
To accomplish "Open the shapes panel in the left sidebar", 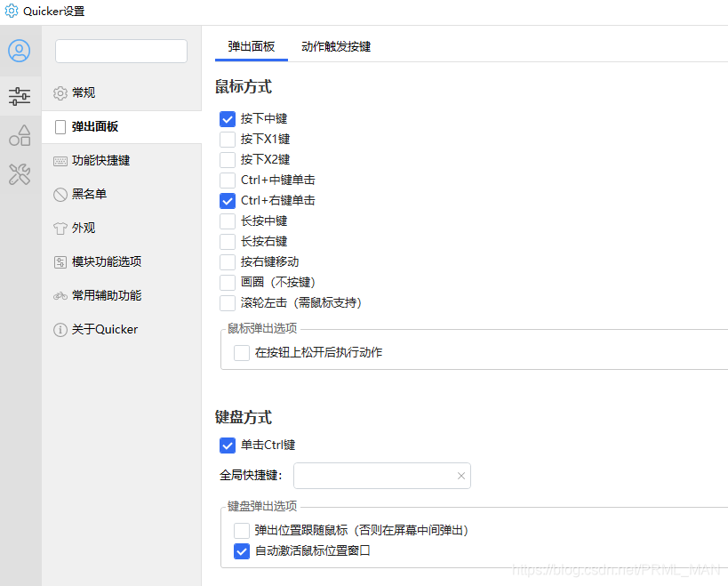I will coord(20,135).
